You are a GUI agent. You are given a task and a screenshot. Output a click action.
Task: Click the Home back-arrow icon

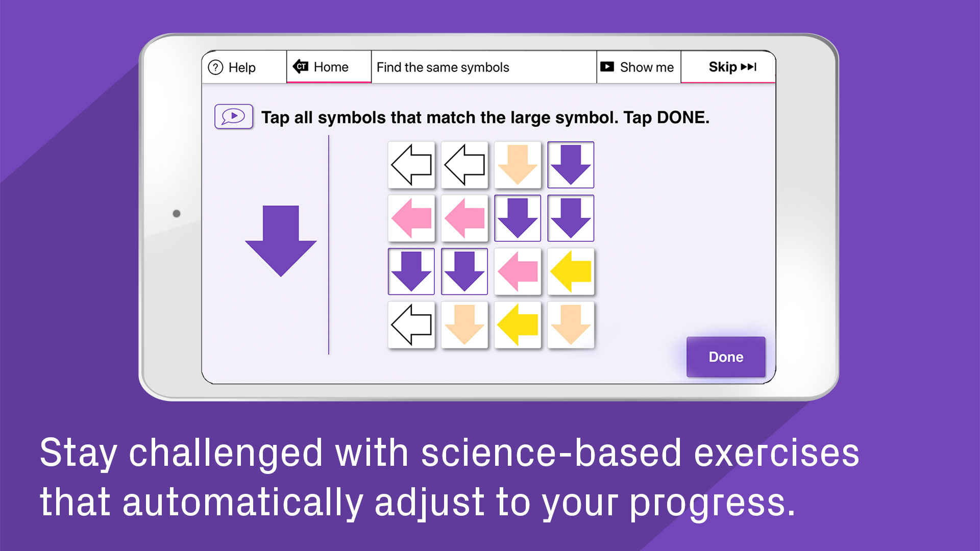click(301, 66)
